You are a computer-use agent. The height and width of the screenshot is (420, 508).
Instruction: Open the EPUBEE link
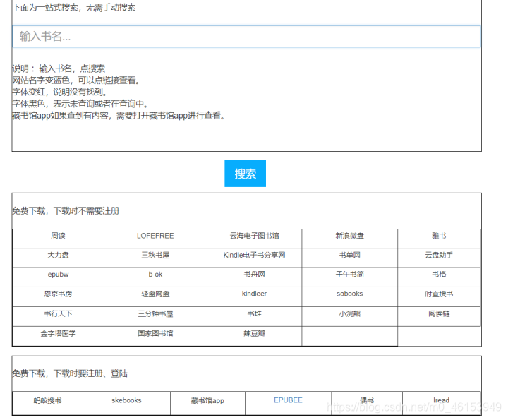click(x=288, y=400)
